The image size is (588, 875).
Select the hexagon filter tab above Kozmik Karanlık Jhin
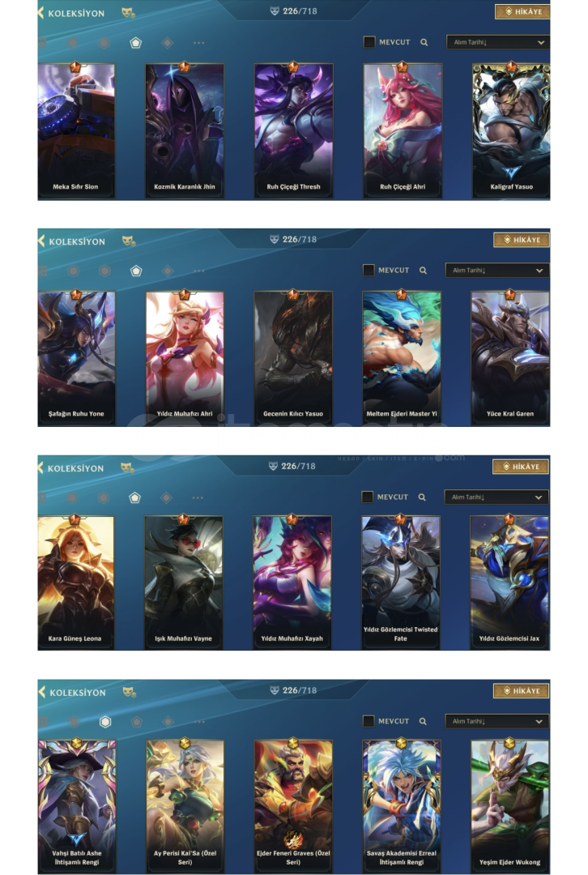click(104, 43)
